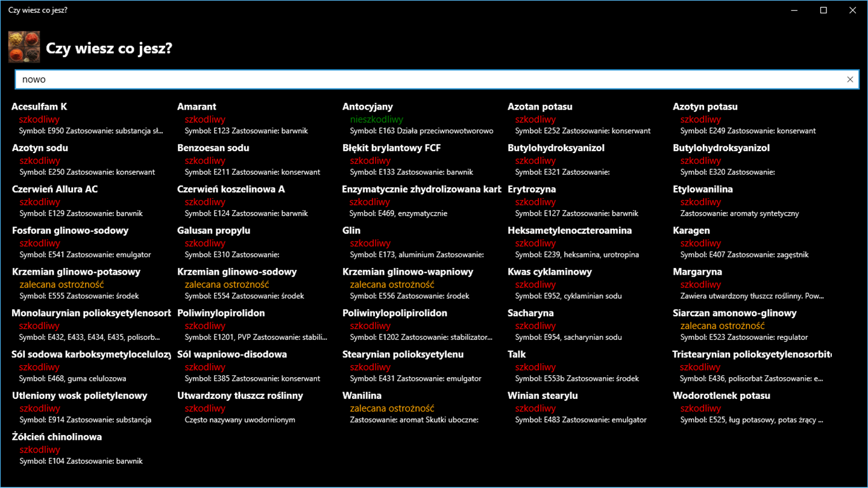Viewport: 868px width, 488px height.
Task: Click the search field containing 'nowo'
Action: click(x=437, y=80)
